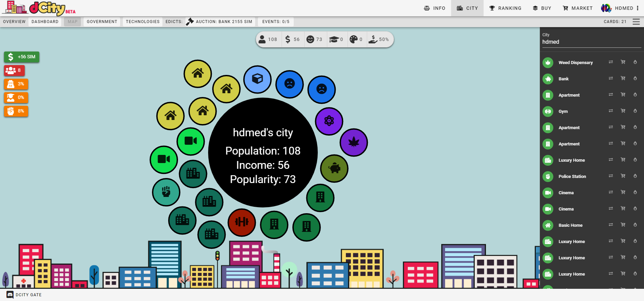Screen dimensions: 644x301
Task: Transfer the Basic Home card
Action: pos(611,225)
